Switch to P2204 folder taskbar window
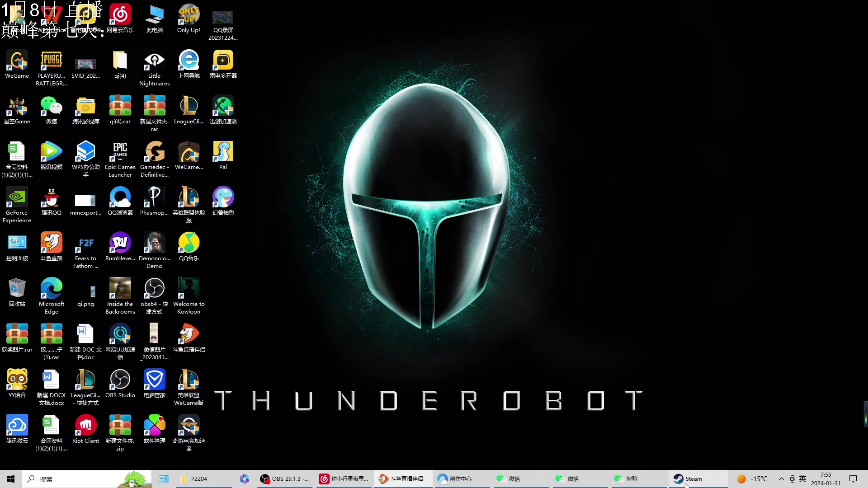This screenshot has width=868, height=488. coord(204,479)
